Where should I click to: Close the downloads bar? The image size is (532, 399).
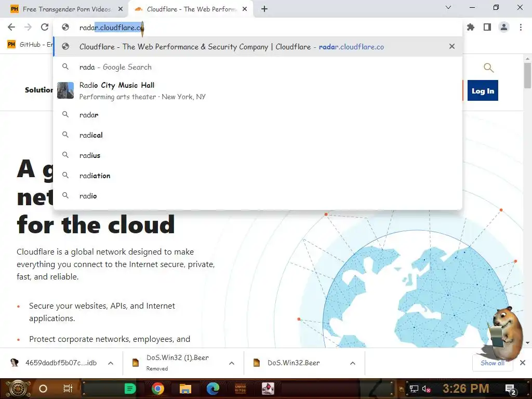(523, 363)
